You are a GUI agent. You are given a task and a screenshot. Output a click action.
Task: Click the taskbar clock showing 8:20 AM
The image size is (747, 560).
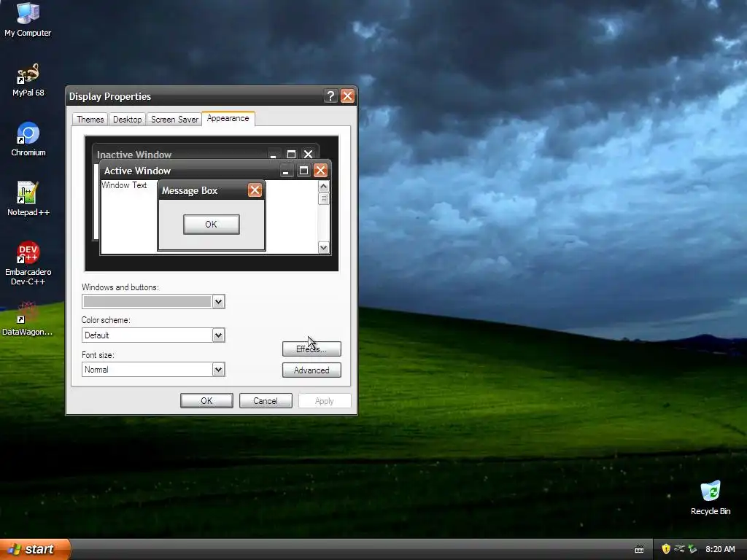click(720, 549)
